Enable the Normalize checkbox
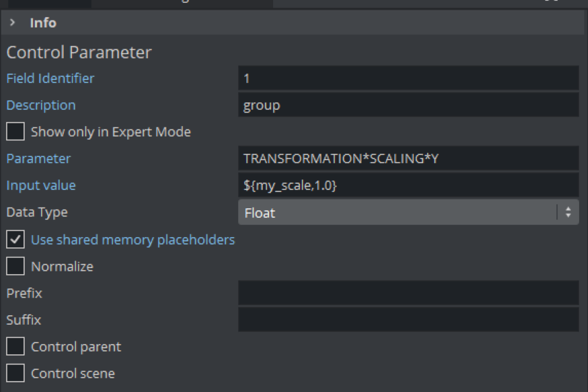 15,267
